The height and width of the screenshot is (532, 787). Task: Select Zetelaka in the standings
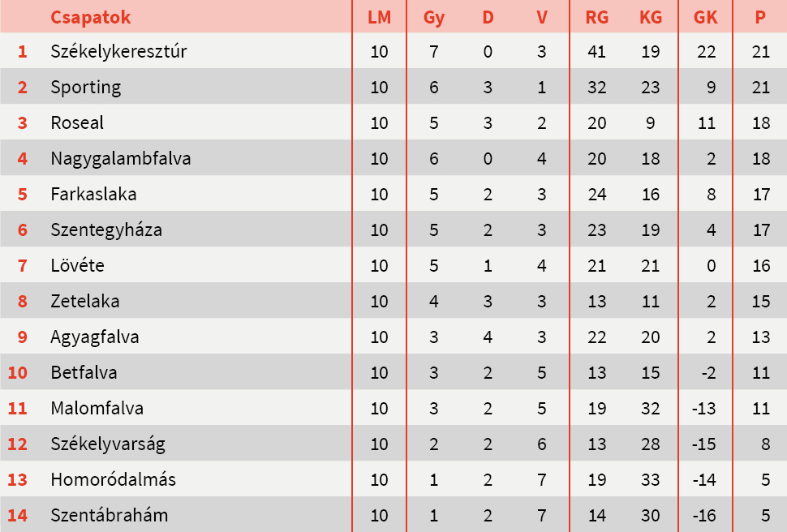pos(84,302)
